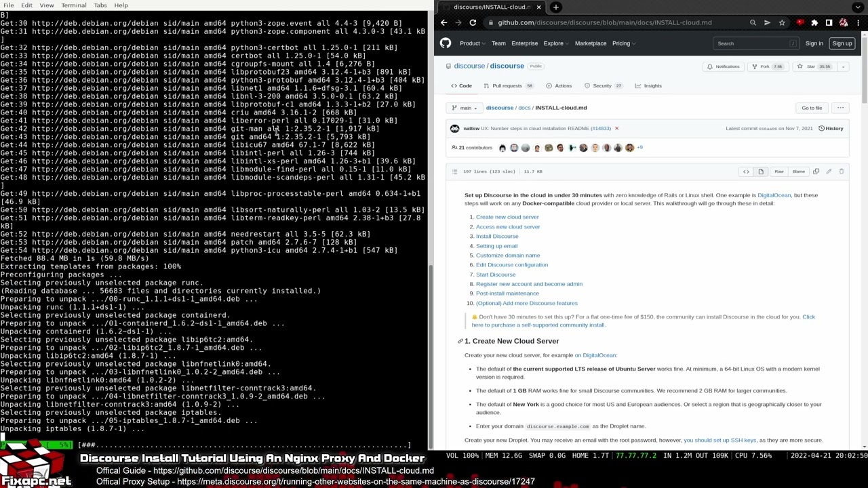The height and width of the screenshot is (488, 868).
Task: Click the share arrow icon in address bar
Action: coord(767,22)
